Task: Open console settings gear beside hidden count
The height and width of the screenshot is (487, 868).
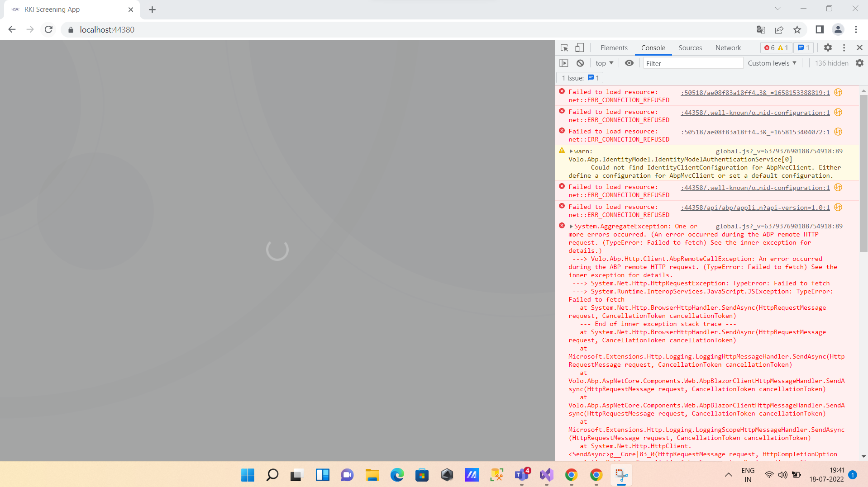Action: tap(859, 63)
